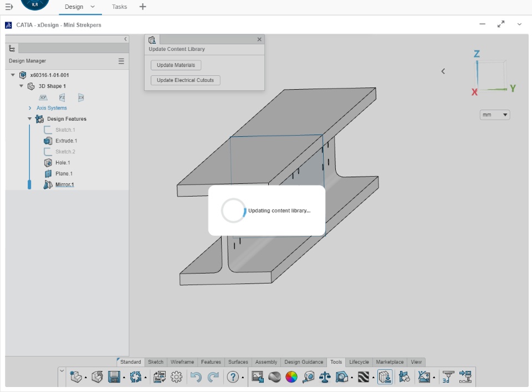Collapse the Design Features node

point(29,118)
